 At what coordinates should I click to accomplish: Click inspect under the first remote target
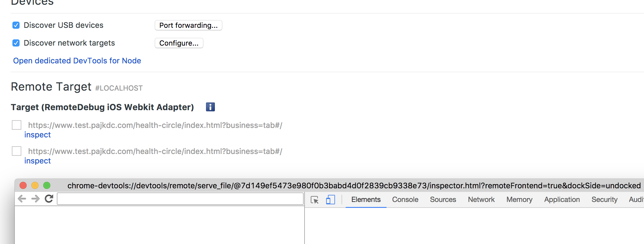[x=38, y=135]
